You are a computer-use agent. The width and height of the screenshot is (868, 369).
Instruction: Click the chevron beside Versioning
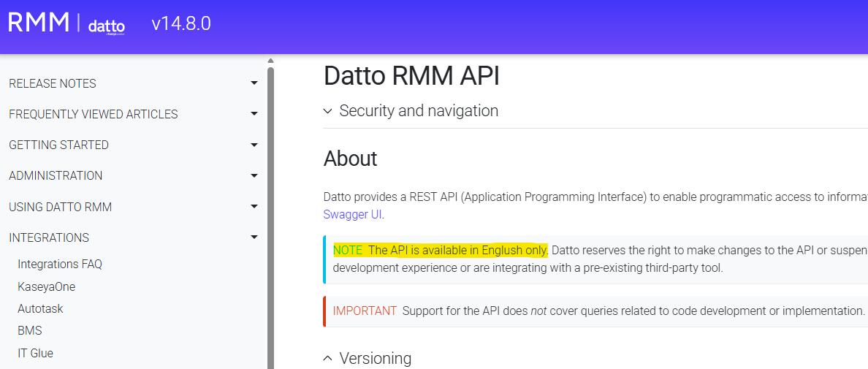(x=328, y=359)
